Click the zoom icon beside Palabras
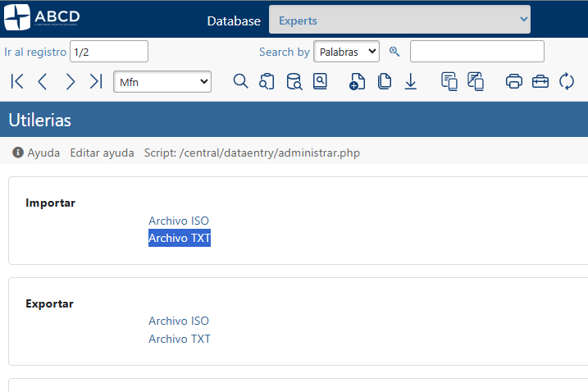This screenshot has width=588, height=392. (x=394, y=52)
